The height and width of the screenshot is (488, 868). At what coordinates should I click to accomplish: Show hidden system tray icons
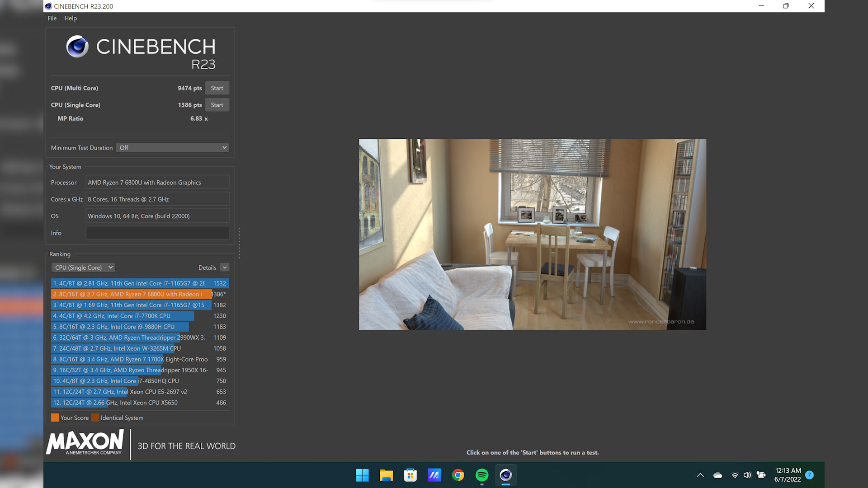pyautogui.click(x=700, y=475)
